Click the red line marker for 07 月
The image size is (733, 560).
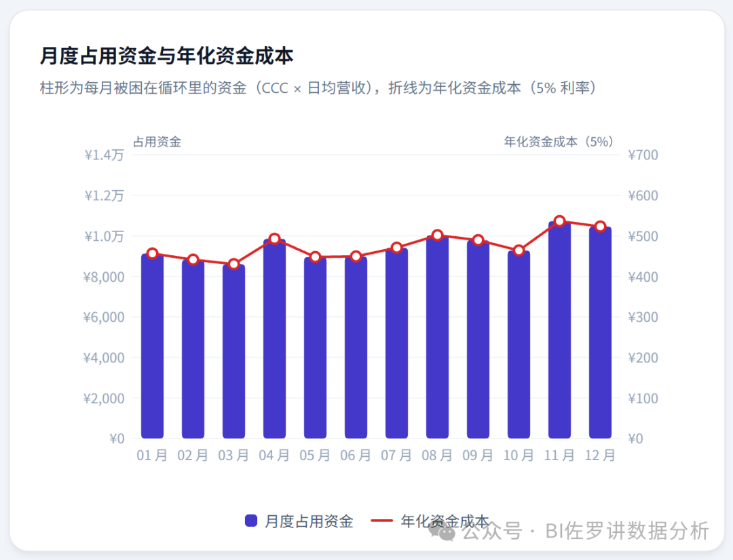pos(396,248)
